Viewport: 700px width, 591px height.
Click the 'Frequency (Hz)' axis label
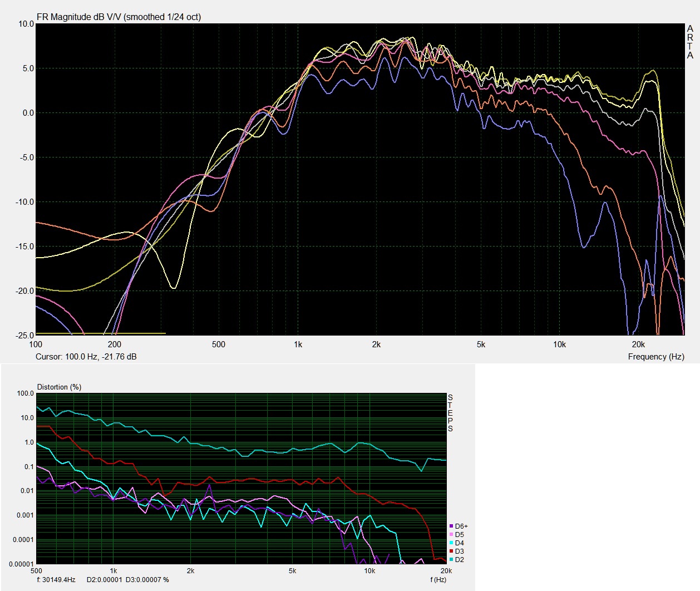pos(656,357)
